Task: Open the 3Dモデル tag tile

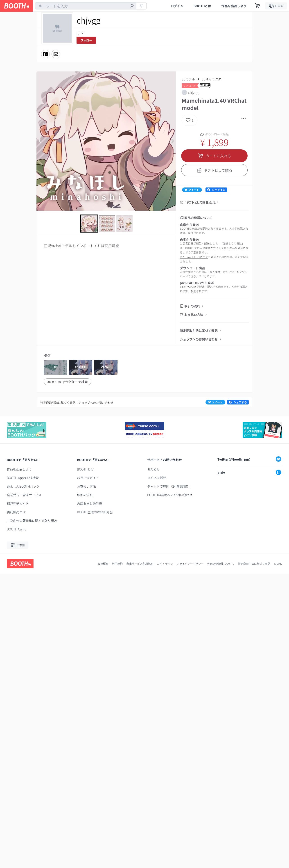Action: pyautogui.click(x=81, y=367)
